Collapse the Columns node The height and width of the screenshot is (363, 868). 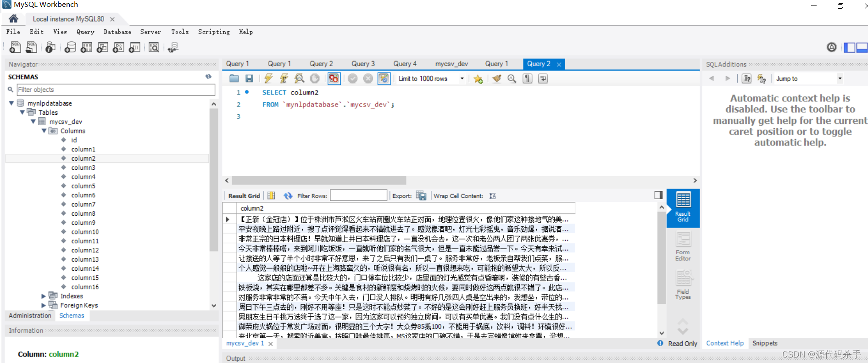coord(44,131)
